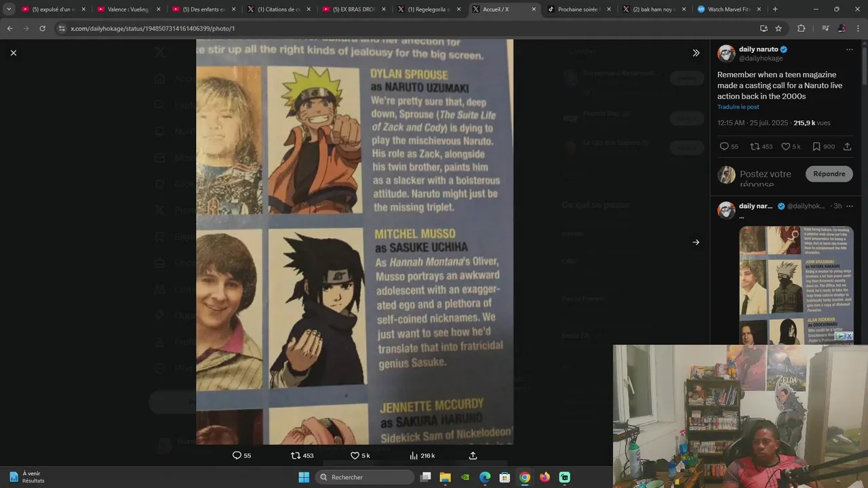
Task: Open Task View in the taskbar
Action: point(425,477)
